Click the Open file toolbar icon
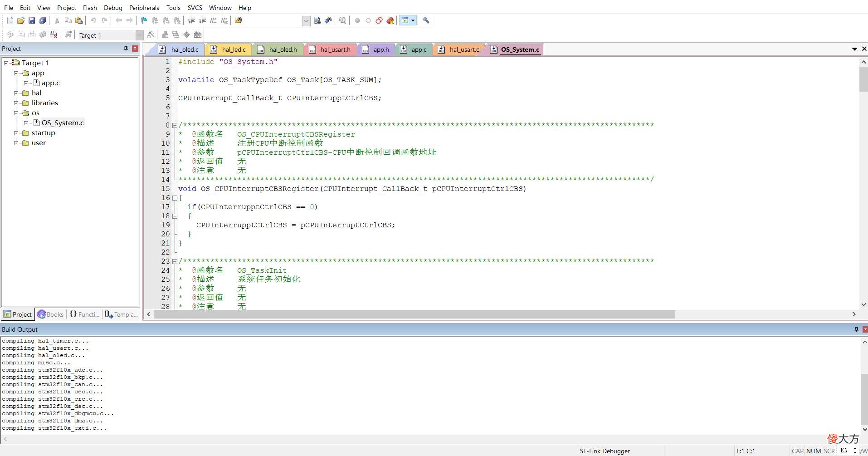Viewport: 868px width, 456px height. click(x=21, y=20)
